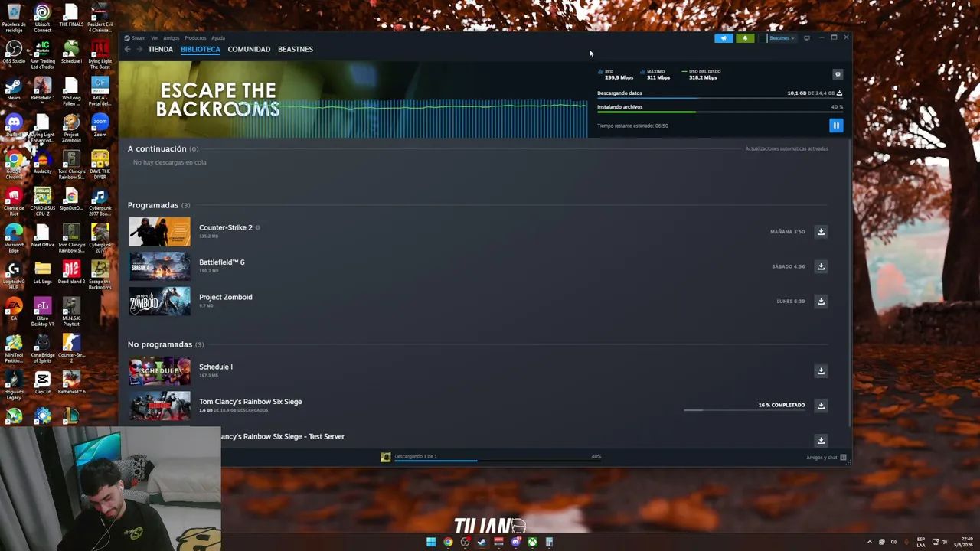Select Dead Island 2 desktop icon
Image resolution: width=980 pixels, height=551 pixels.
click(71, 273)
